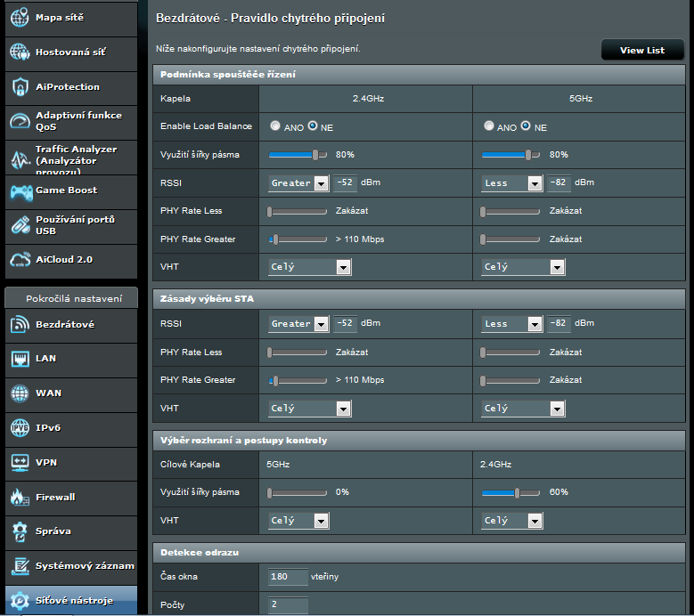
Task: Click the Game Boost gamepad icon
Action: tap(20, 190)
